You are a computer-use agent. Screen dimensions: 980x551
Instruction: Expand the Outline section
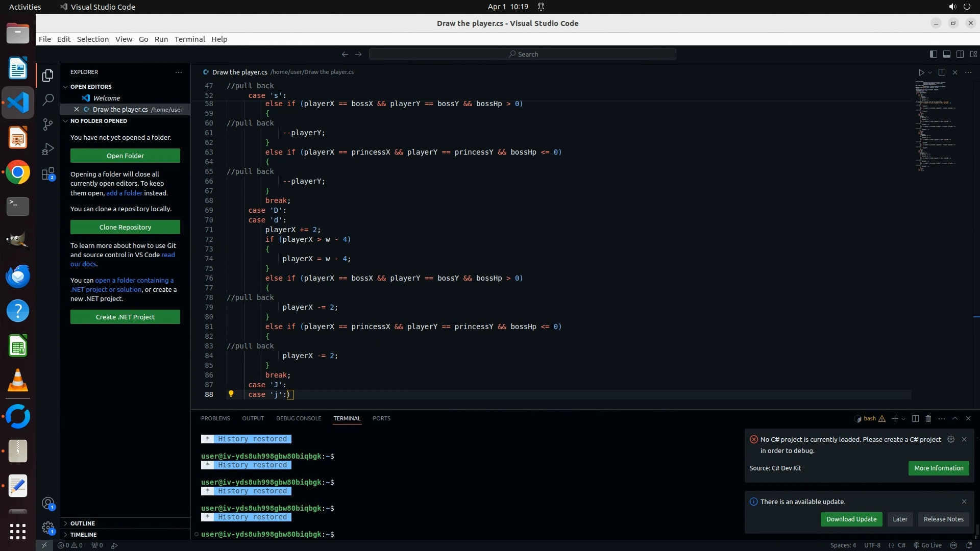tap(83, 523)
